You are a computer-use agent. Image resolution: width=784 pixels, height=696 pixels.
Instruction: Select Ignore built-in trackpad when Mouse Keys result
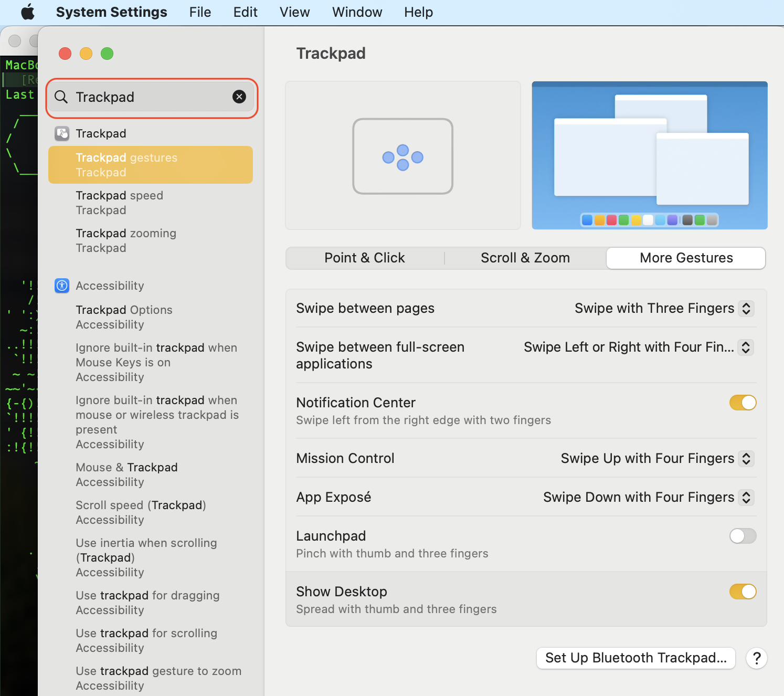151,362
